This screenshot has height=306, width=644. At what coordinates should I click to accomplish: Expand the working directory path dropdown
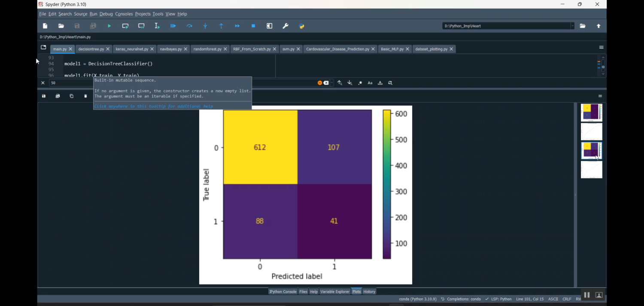pos(572,26)
